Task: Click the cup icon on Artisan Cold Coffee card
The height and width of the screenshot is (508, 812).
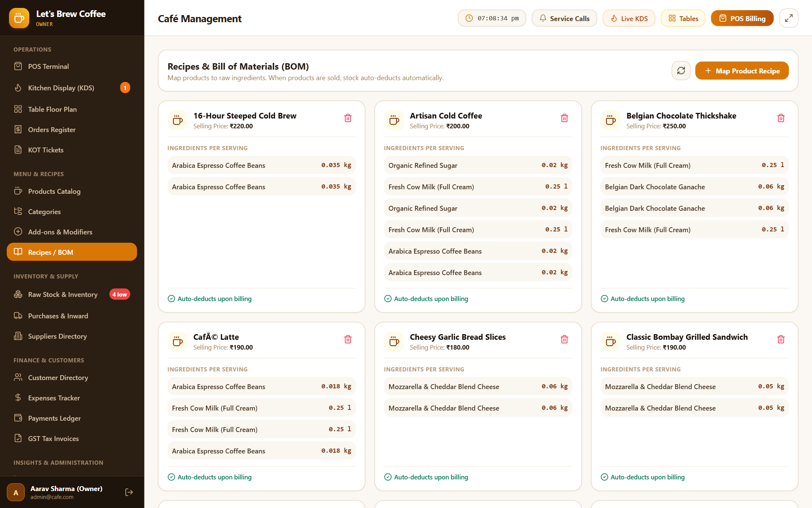Action: tap(394, 120)
